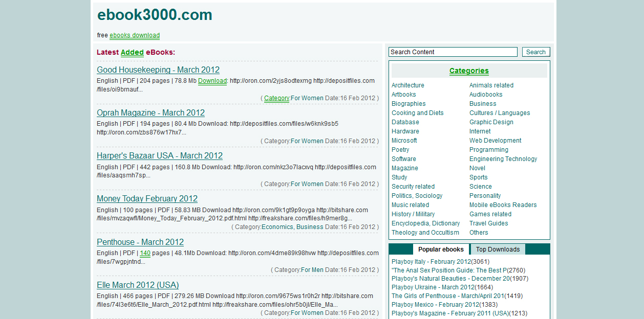Click the Download link for Good Housekeeping

(212, 81)
